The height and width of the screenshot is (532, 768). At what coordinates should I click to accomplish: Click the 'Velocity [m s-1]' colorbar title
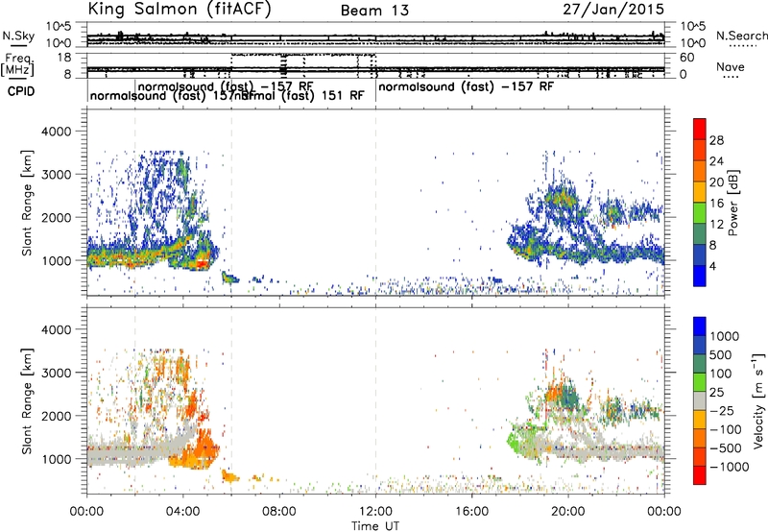[758, 400]
